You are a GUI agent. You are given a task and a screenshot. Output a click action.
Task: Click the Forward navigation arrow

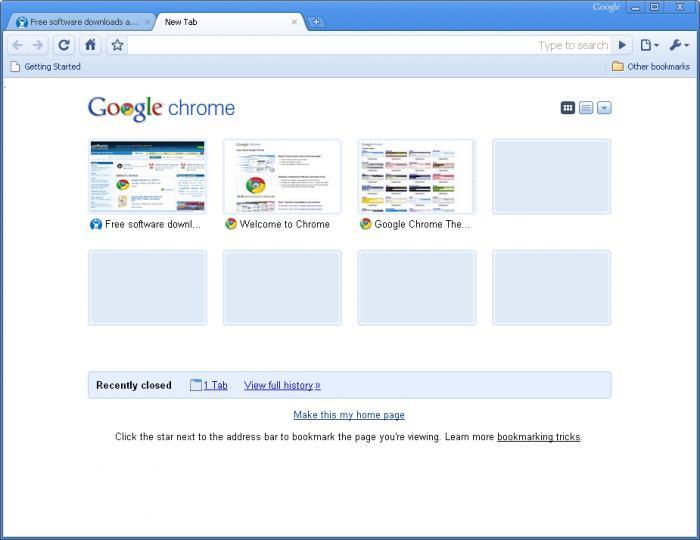pos(38,45)
